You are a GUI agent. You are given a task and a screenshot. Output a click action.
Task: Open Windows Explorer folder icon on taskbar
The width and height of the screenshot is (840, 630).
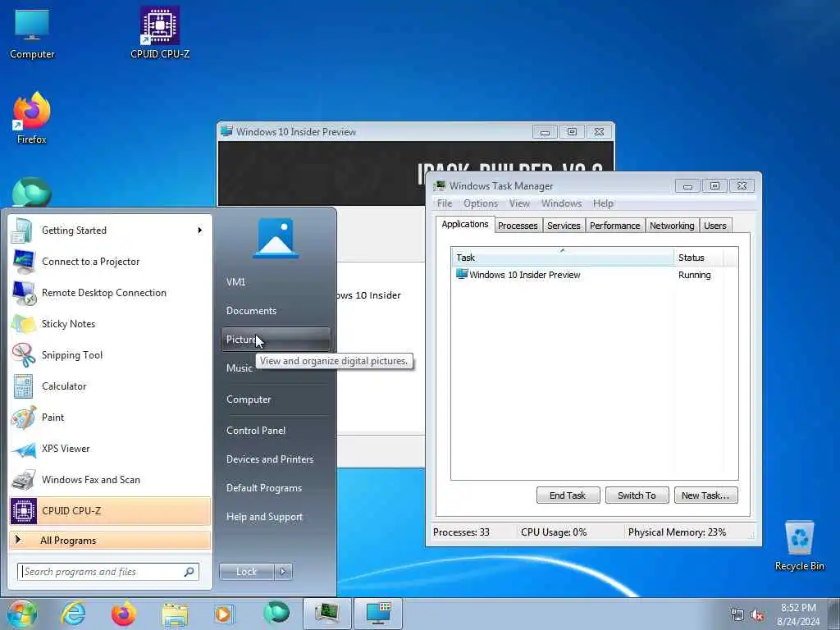(x=175, y=614)
